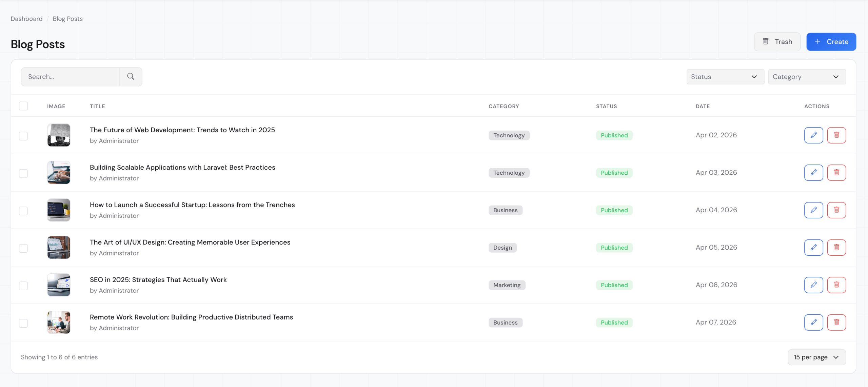Check the Future of Web Development row checkbox
Viewport: 868px width, 387px height.
point(23,136)
